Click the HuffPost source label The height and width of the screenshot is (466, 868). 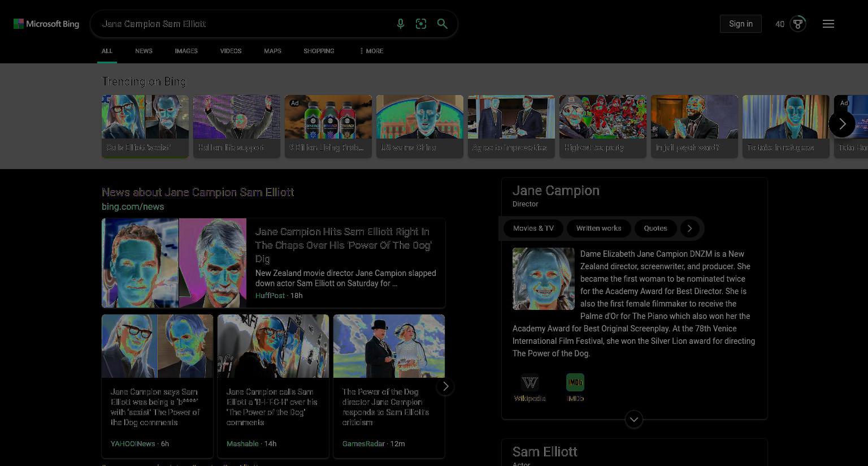tap(270, 296)
